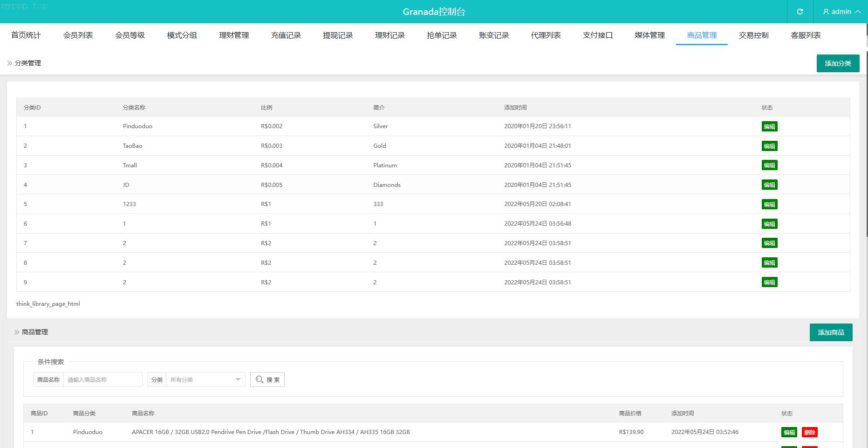Viewport: 868px width, 448px height.
Task: Edit the category with ID 9
Action: click(769, 282)
